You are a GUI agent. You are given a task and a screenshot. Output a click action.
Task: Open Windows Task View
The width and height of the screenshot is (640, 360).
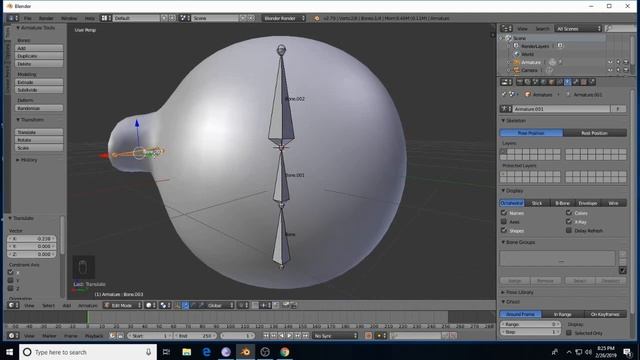click(166, 352)
